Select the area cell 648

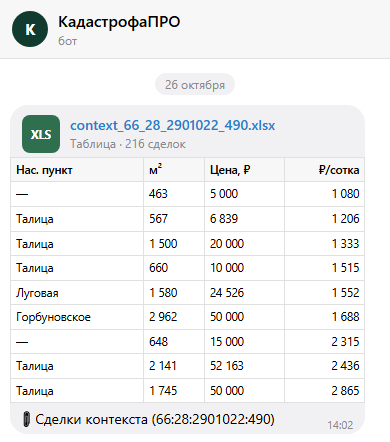(174, 342)
